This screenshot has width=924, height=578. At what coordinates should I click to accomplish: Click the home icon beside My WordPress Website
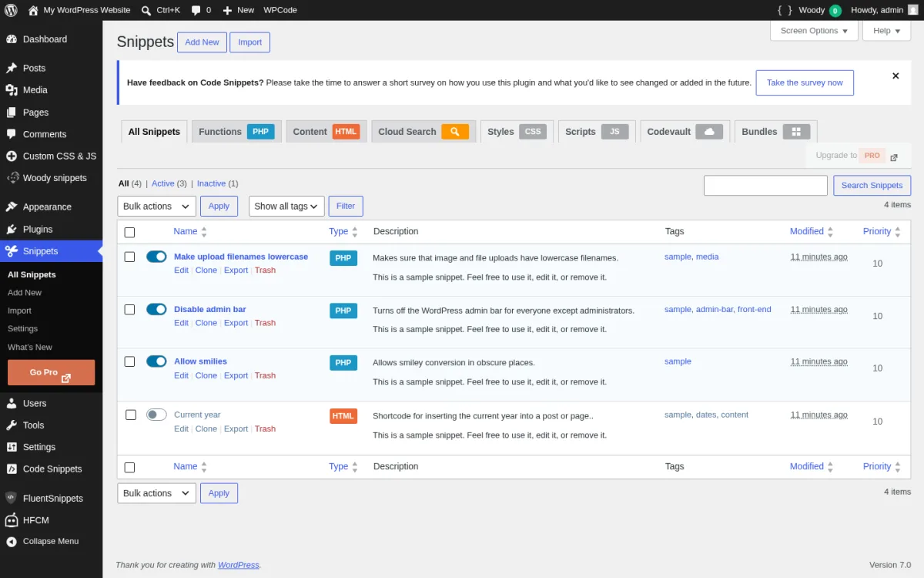click(x=33, y=10)
